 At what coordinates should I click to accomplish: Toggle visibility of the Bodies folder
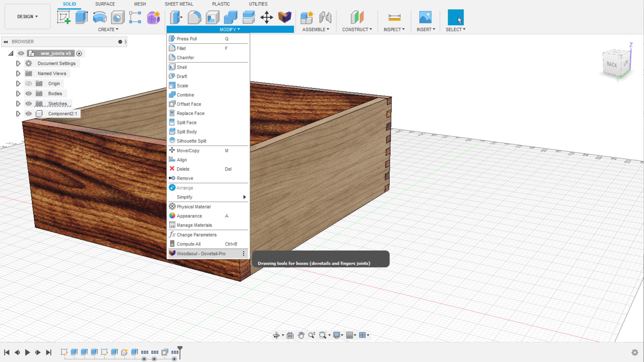pyautogui.click(x=29, y=94)
